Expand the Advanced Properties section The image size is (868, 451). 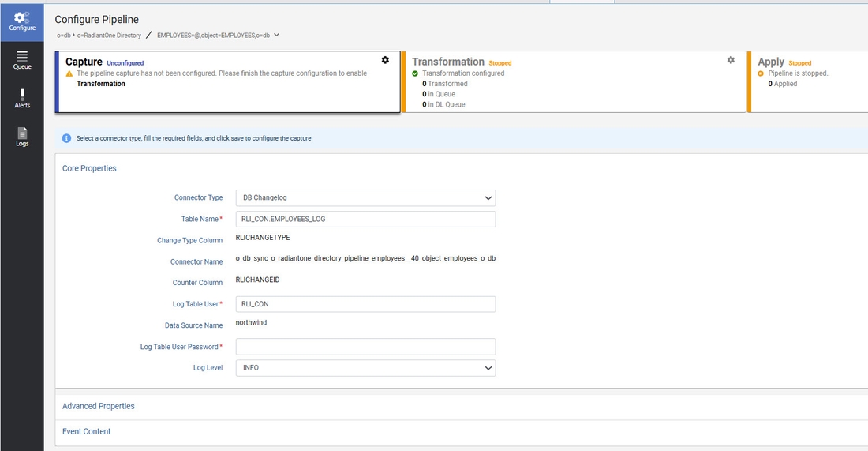point(99,406)
